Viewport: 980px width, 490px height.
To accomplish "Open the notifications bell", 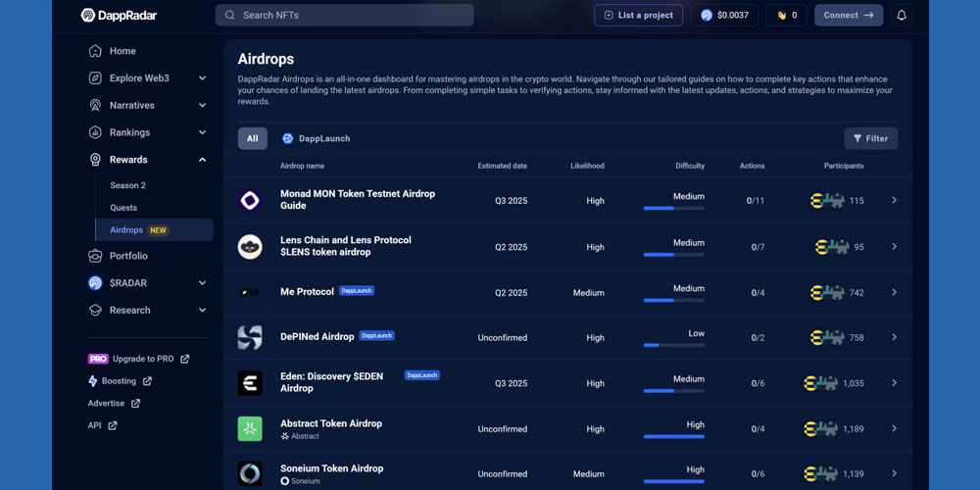I will pos(902,15).
